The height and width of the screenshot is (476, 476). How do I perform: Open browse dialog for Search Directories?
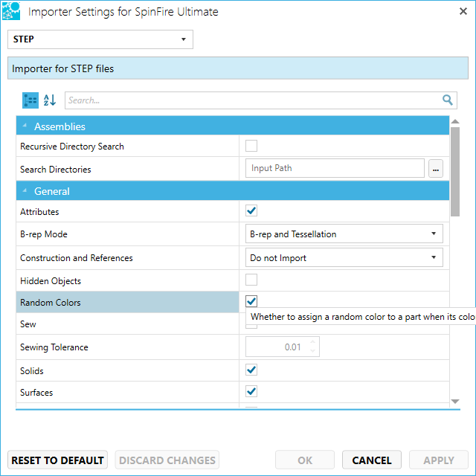[x=436, y=169]
